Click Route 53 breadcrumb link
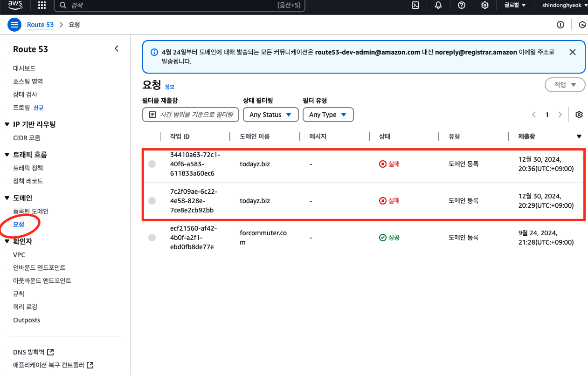This screenshot has height=375, width=588. pos(41,25)
